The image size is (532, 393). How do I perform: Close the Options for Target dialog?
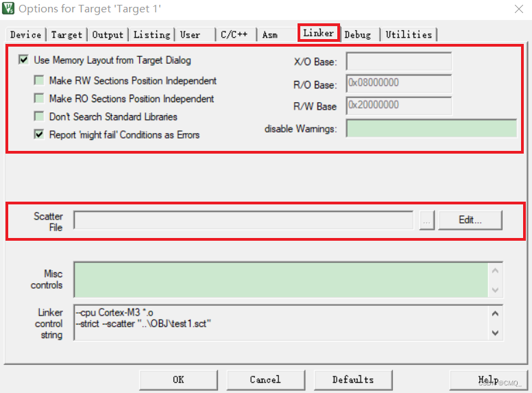click(519, 9)
